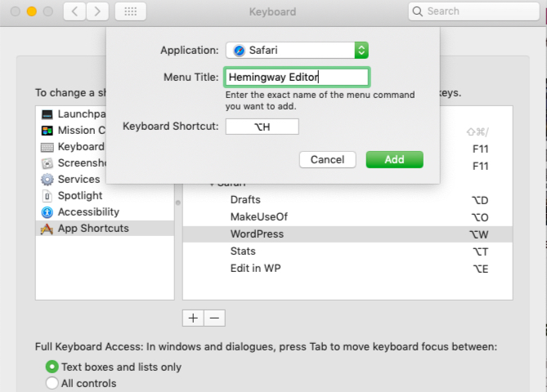Screen dimensions: 547x392
Task: Add a new shortcut with plus button
Action: tap(193, 318)
